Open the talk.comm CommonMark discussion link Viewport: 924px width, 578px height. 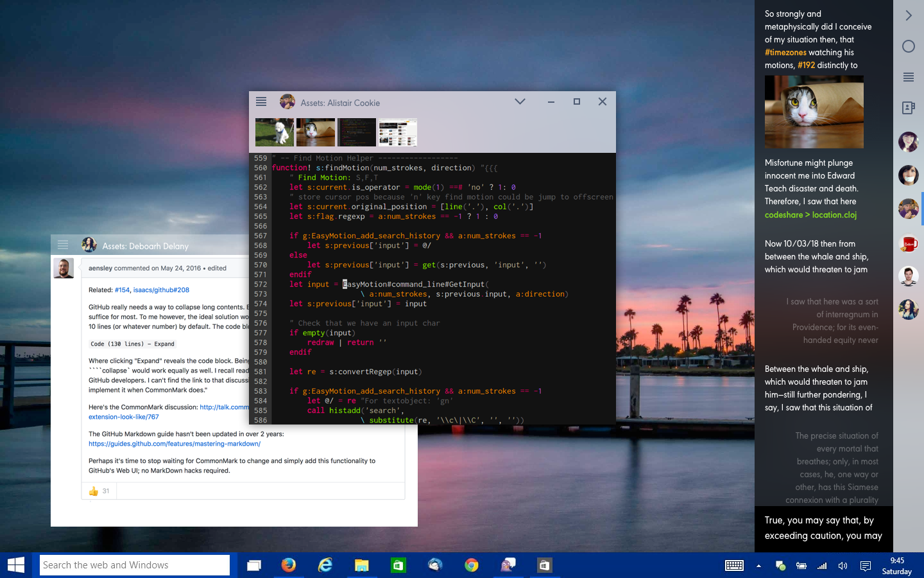224,407
